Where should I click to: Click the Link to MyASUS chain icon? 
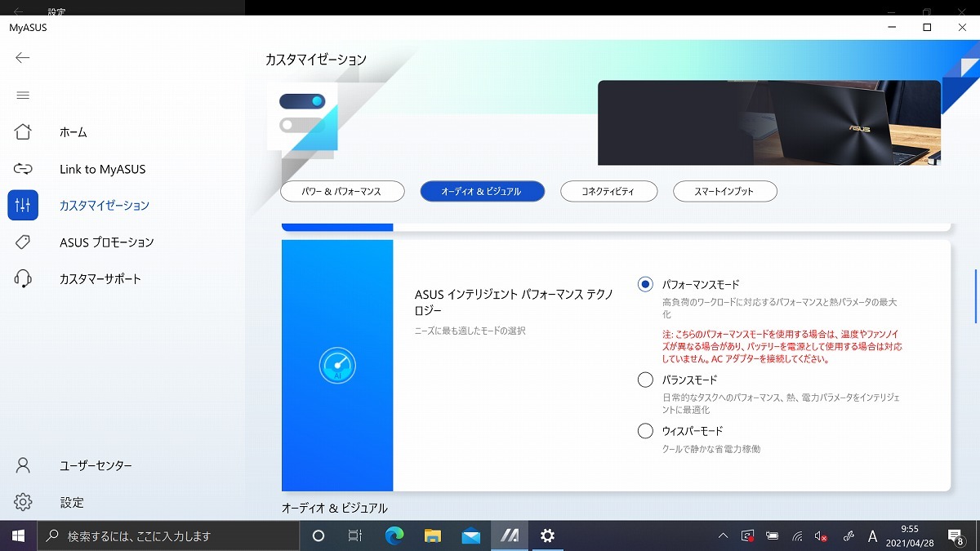[23, 169]
